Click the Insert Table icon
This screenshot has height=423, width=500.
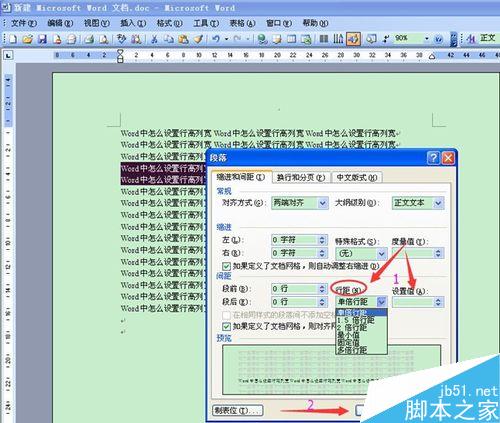292,39
